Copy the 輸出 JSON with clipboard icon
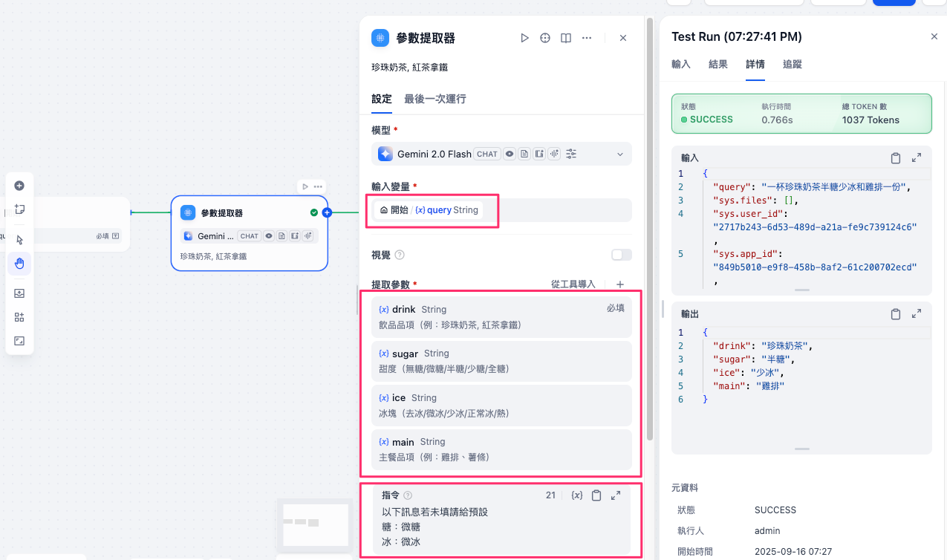This screenshot has height=560, width=947. tap(896, 314)
